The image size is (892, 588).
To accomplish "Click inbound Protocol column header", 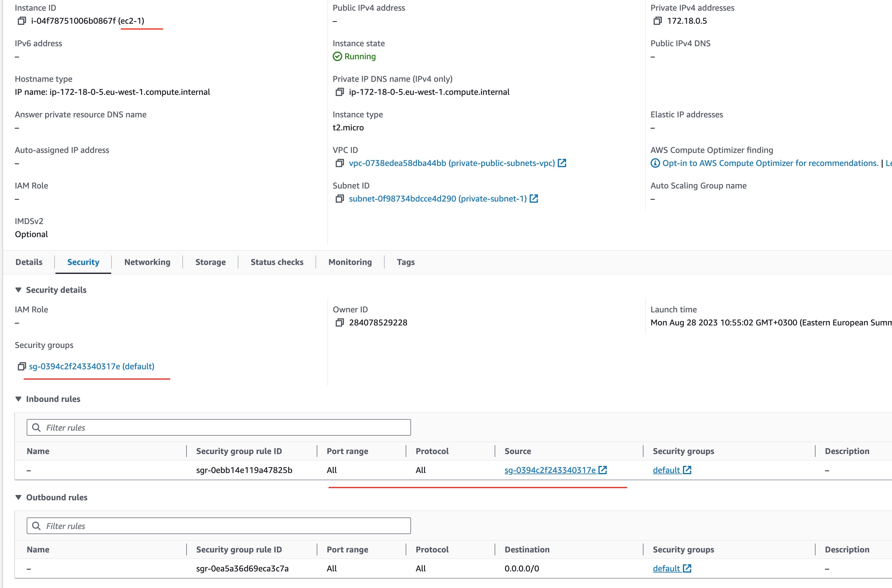I will 432,451.
